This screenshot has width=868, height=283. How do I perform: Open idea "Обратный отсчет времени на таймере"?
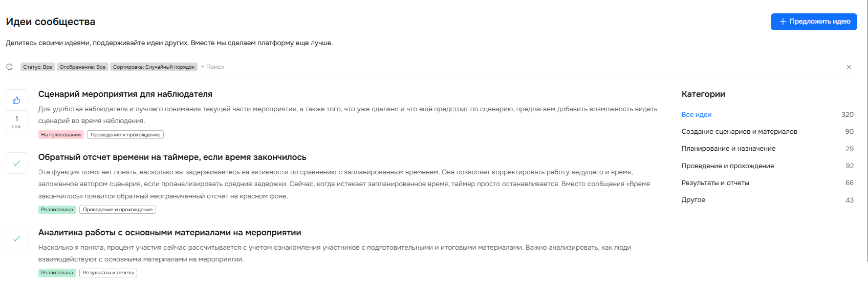[x=172, y=157]
